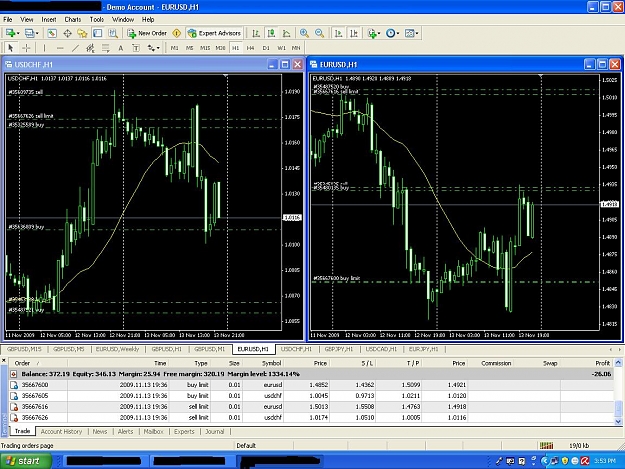Viewport: 625px width, 469px height.
Task: Open the Alerts terminal tab
Action: [125, 432]
